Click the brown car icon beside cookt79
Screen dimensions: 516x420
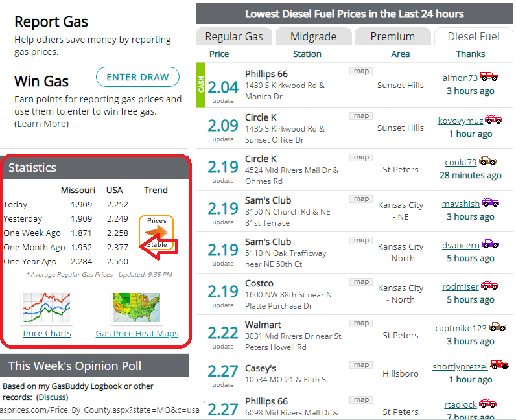tap(487, 161)
